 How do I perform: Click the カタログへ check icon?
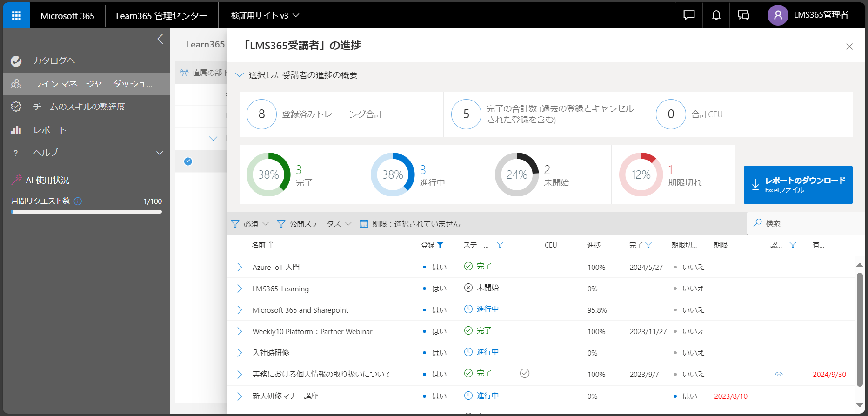(16, 61)
